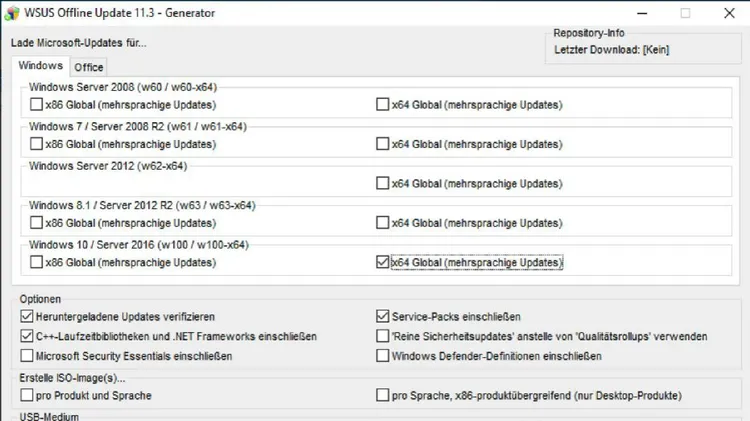The height and width of the screenshot is (421, 750).
Task: Tick ISO-Image pro Produkt und Sprache
Action: pyautogui.click(x=27, y=395)
